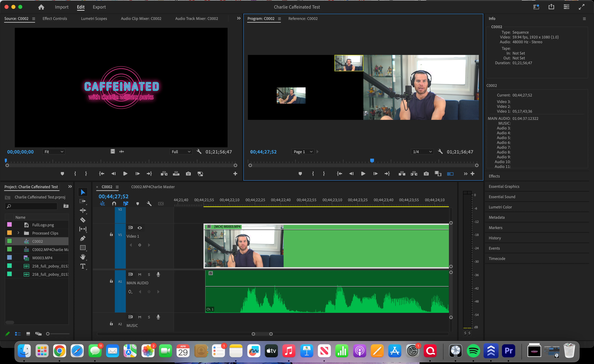The width and height of the screenshot is (594, 364).
Task: Expand the Processed Clips bin
Action: pyautogui.click(x=18, y=233)
